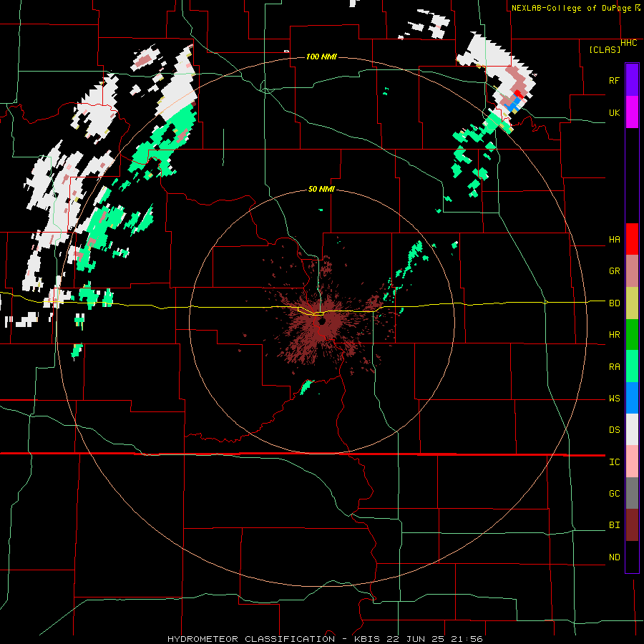
Task: Click the WS legend label
Action: click(x=615, y=399)
